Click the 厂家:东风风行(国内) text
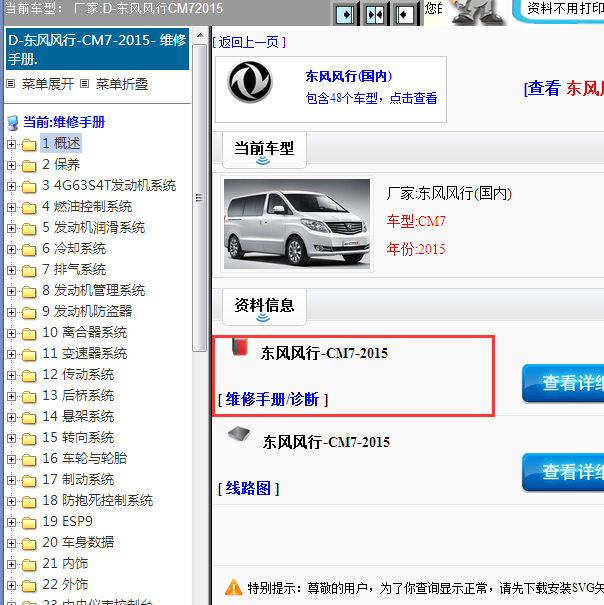 click(x=449, y=193)
